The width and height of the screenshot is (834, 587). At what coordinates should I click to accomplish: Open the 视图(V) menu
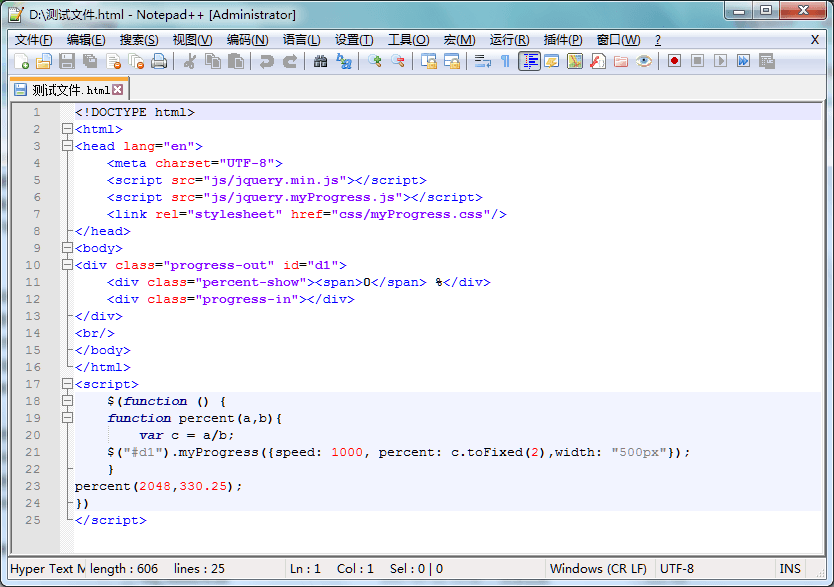192,40
